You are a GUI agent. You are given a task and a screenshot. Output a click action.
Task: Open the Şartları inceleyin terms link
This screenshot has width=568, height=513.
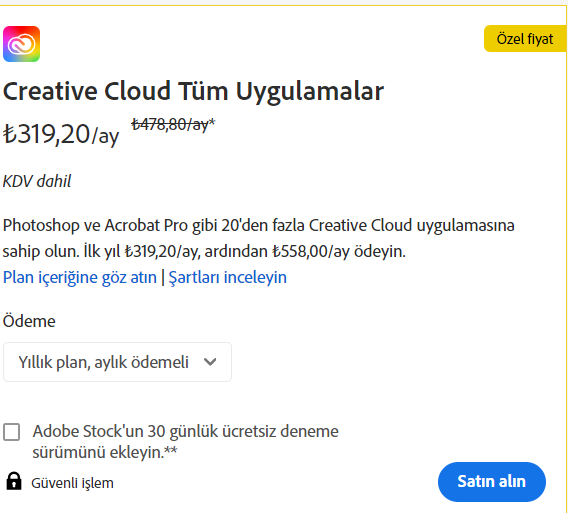pyautogui.click(x=227, y=278)
